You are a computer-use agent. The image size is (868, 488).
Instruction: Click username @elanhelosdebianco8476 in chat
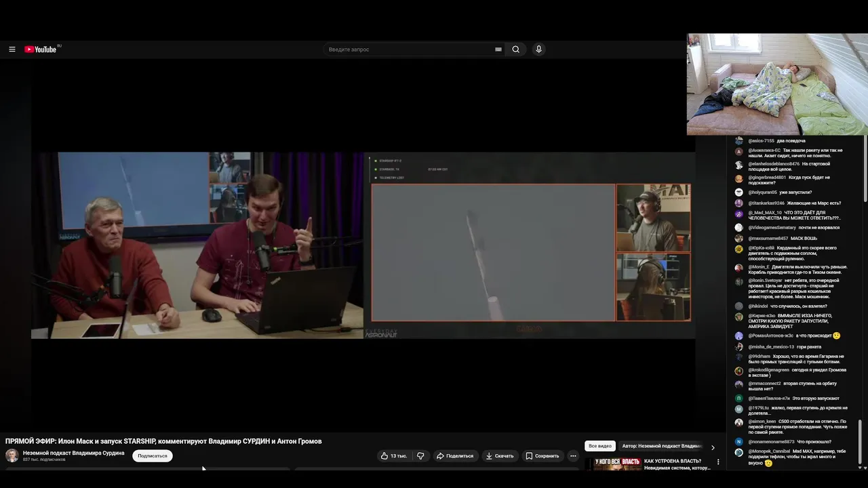pos(774,164)
